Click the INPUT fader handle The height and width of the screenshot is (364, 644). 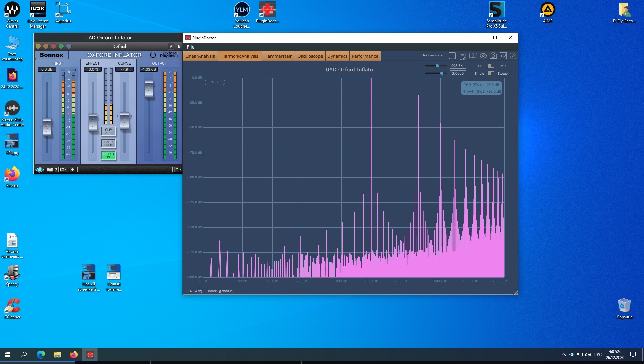(x=47, y=127)
